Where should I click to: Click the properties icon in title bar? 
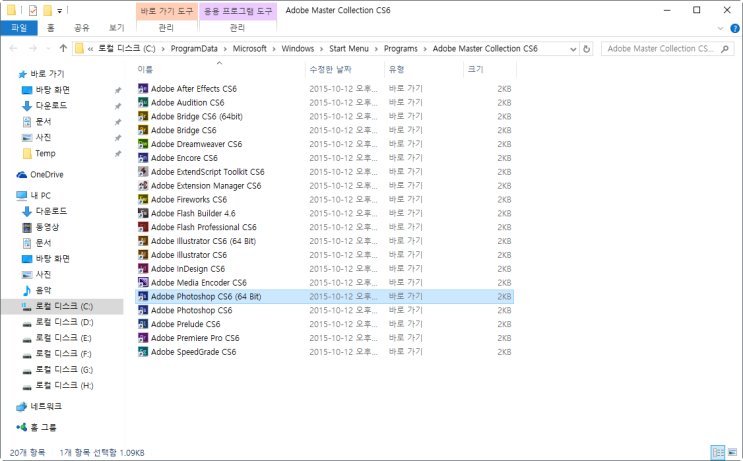pos(33,10)
